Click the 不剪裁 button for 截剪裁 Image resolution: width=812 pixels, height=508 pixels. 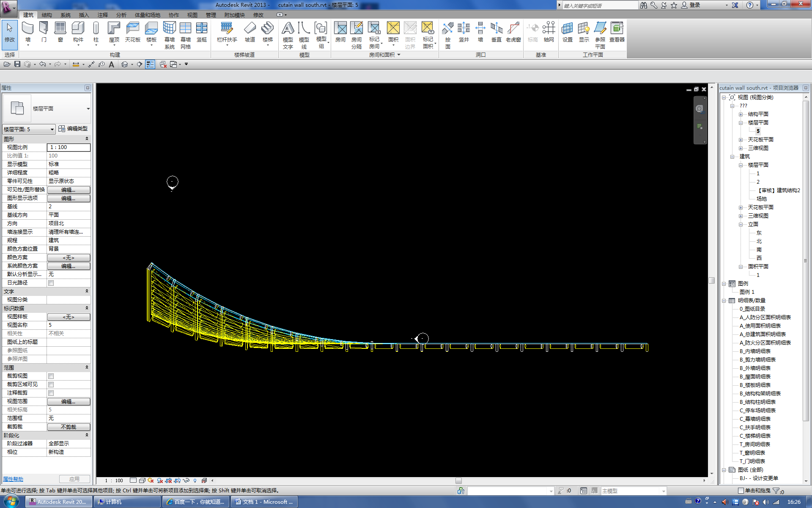point(69,427)
